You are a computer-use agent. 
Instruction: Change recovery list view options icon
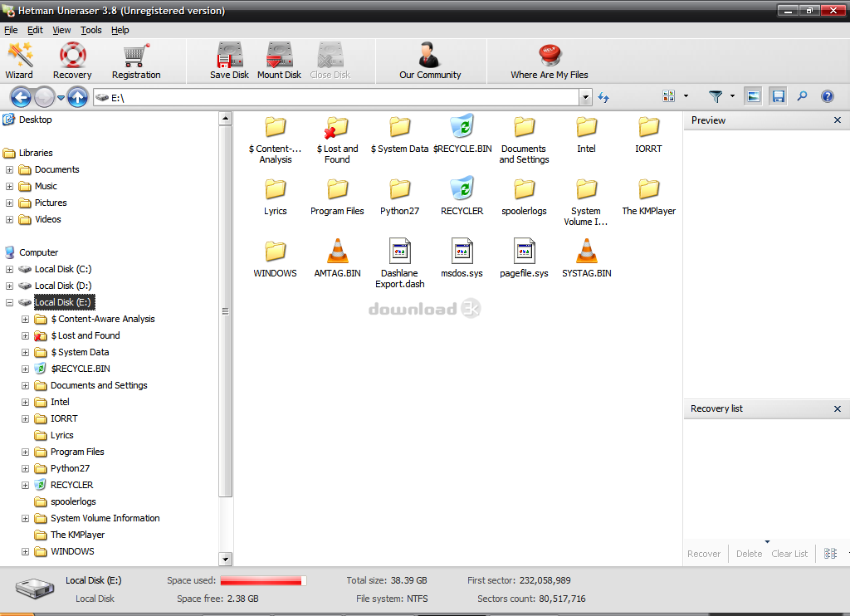(830, 554)
